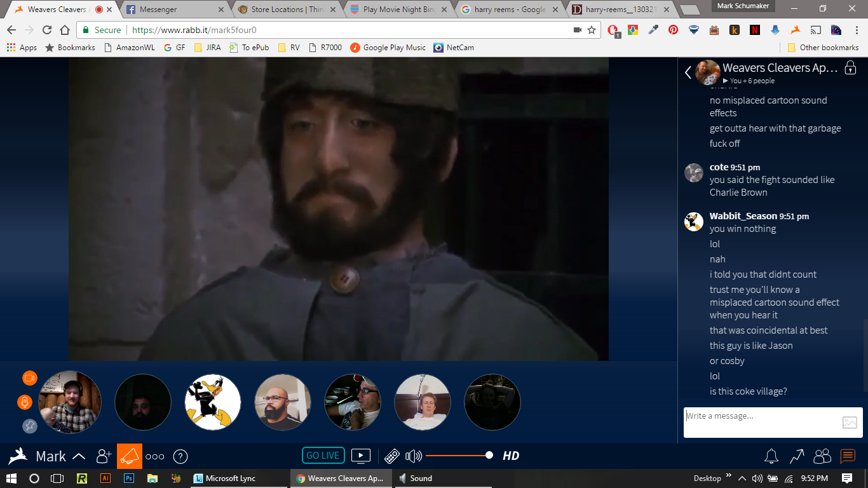The image size is (868, 488).
Task: Click the cote username in chat
Action: pyautogui.click(x=719, y=167)
